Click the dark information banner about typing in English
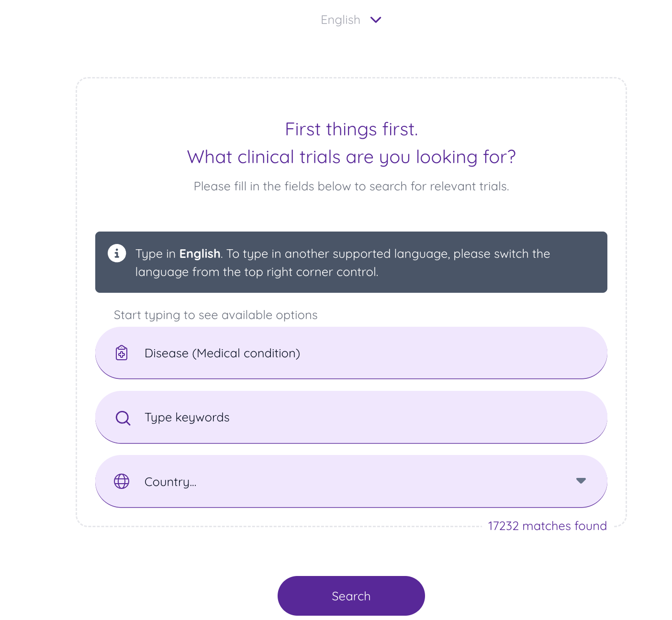The image size is (672, 620). 351,262
